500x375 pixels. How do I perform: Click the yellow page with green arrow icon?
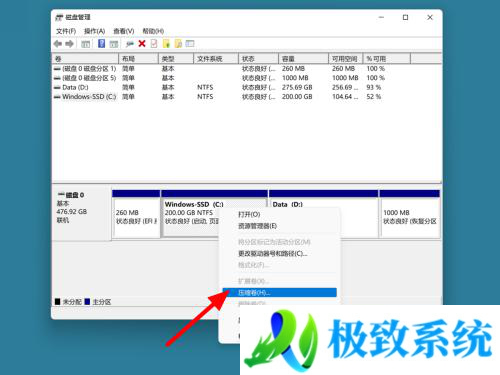[166, 44]
